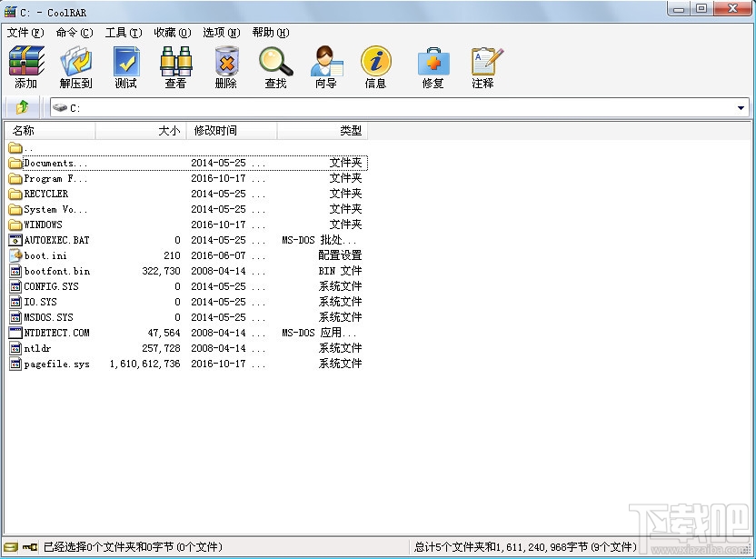The width and height of the screenshot is (756, 559).
Task: Click the 信息 (Info) toolbar icon
Action: (376, 61)
